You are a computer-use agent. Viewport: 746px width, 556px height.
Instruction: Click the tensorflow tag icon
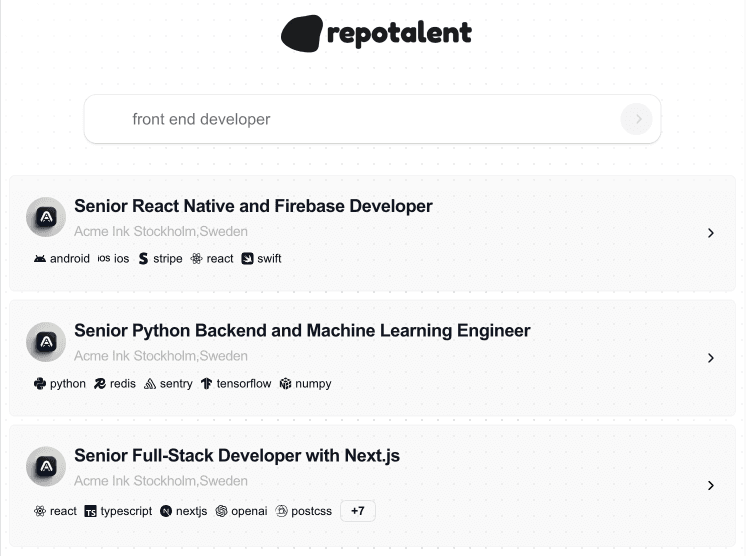coord(206,383)
